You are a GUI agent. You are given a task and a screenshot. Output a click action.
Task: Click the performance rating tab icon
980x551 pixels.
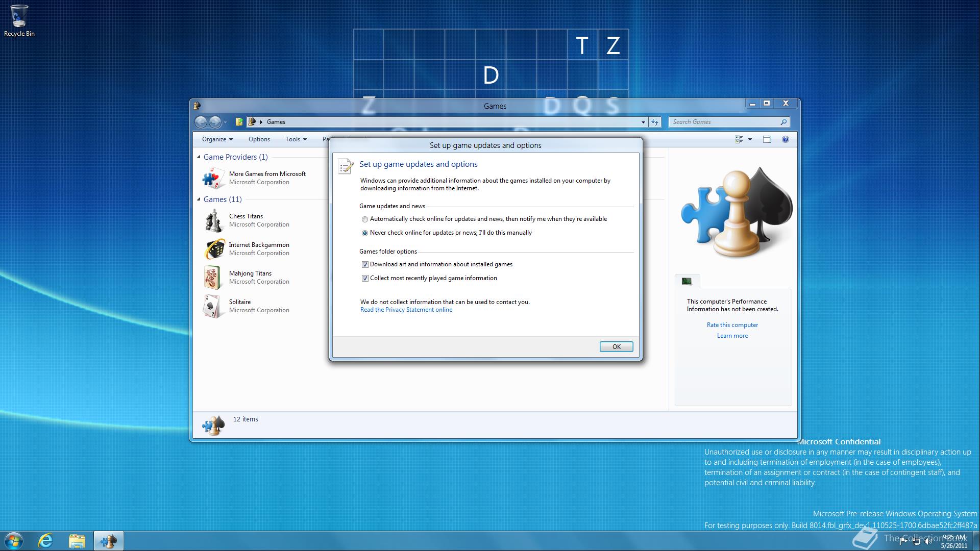(687, 281)
